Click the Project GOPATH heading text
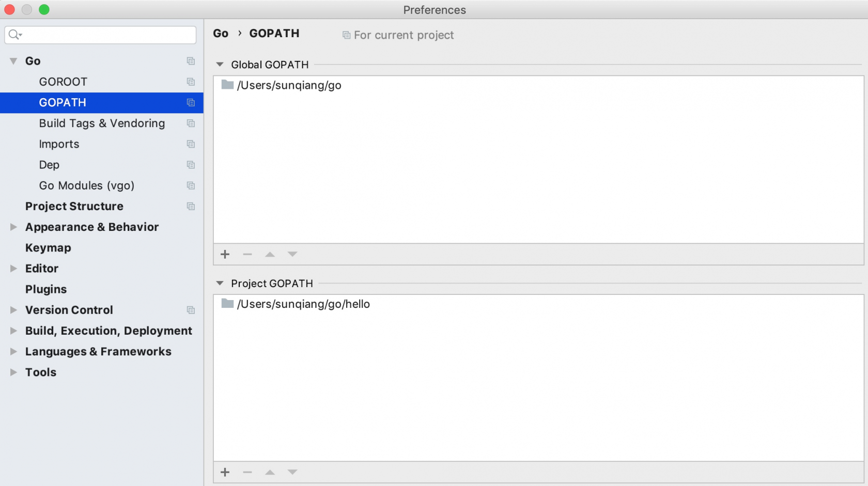The image size is (868, 486). [272, 283]
